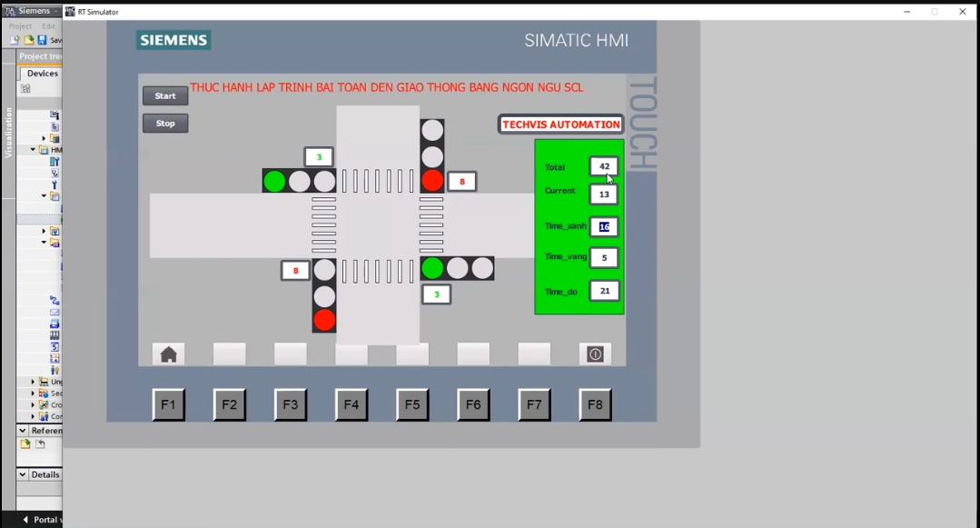Collapse the HMI device node in project tree
The height and width of the screenshot is (528, 980).
33,150
